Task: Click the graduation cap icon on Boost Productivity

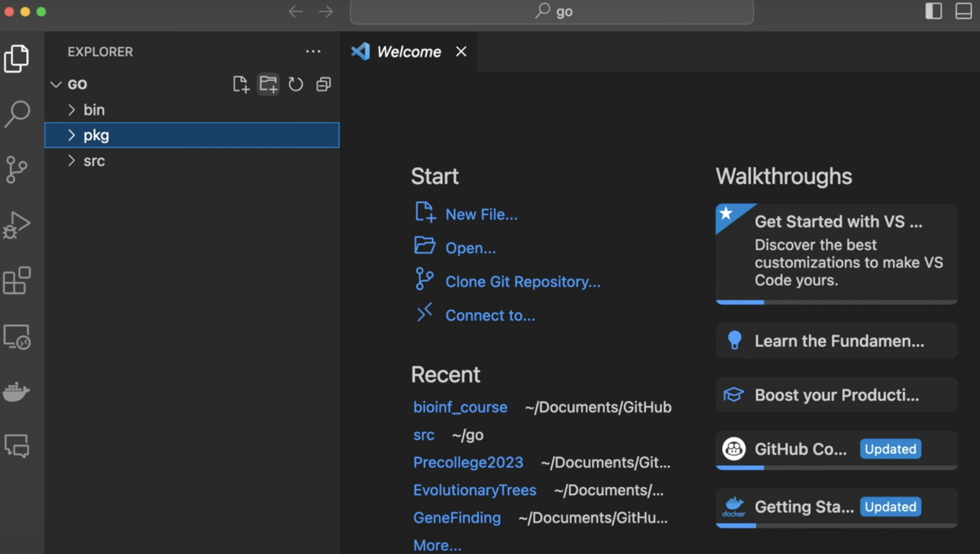Action: click(x=734, y=395)
